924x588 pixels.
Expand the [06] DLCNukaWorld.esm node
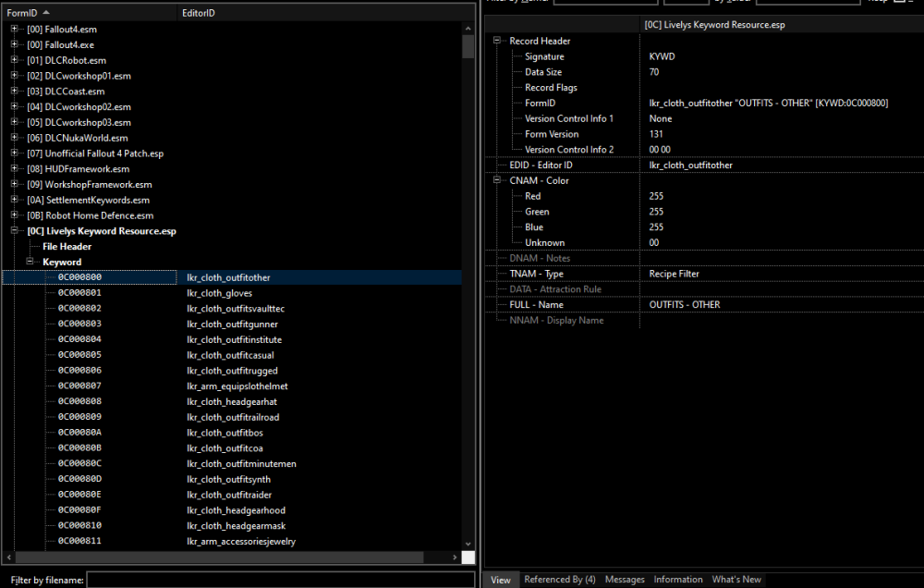click(x=14, y=138)
